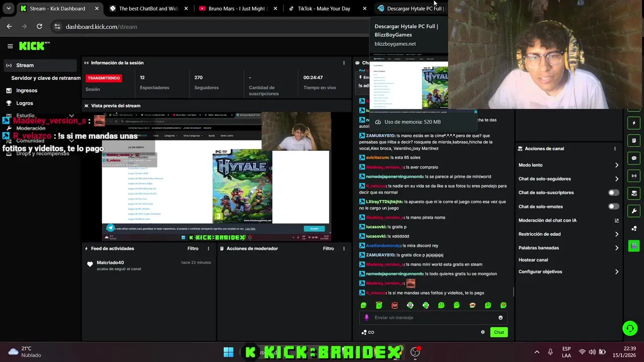This screenshot has width=644, height=362.
Task: Click the TRANSMITIENDO status badge
Action: pyautogui.click(x=104, y=78)
